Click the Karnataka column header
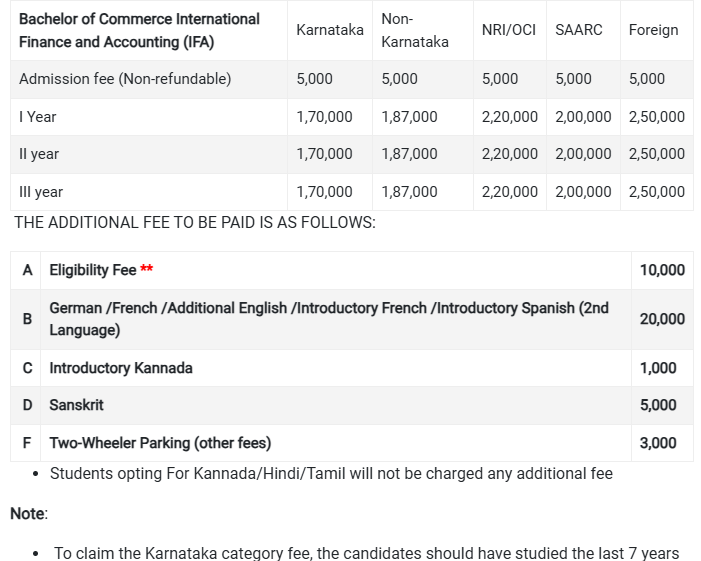The image size is (701, 561). 330,30
